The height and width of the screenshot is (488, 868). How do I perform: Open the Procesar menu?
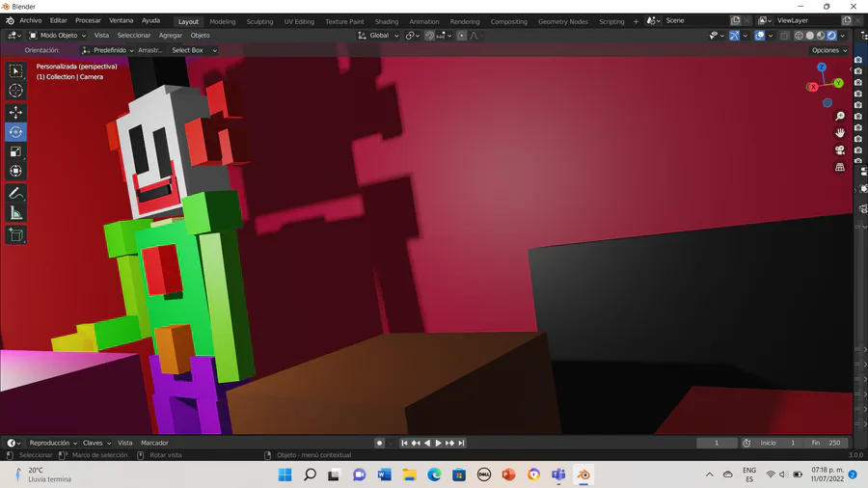pos(88,20)
